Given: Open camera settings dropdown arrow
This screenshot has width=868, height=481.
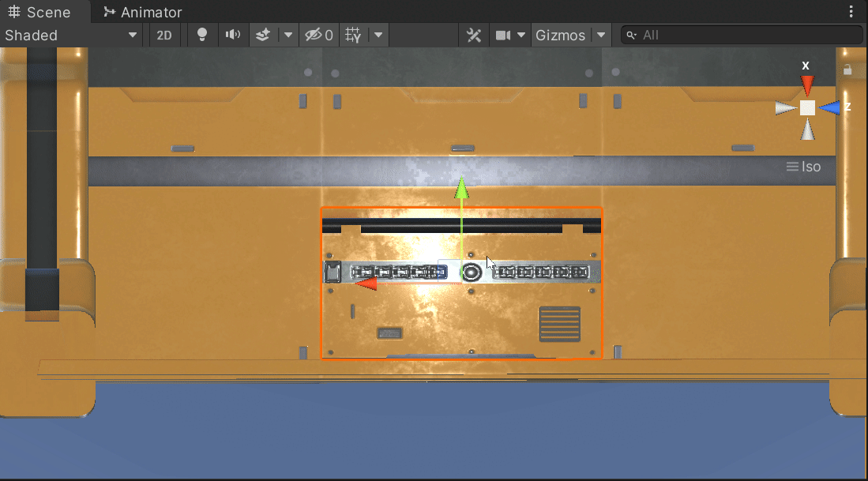Looking at the screenshot, I should (521, 36).
